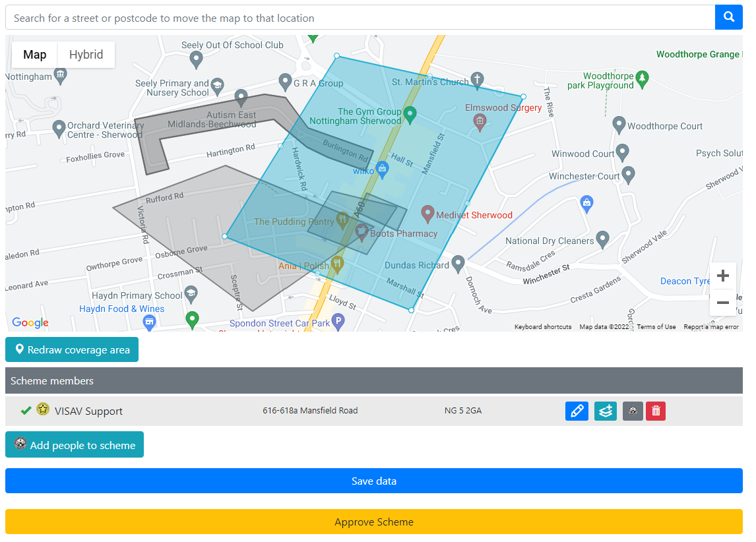Click the street or postcode search field
Screen dimensions: 756x542
[360, 18]
